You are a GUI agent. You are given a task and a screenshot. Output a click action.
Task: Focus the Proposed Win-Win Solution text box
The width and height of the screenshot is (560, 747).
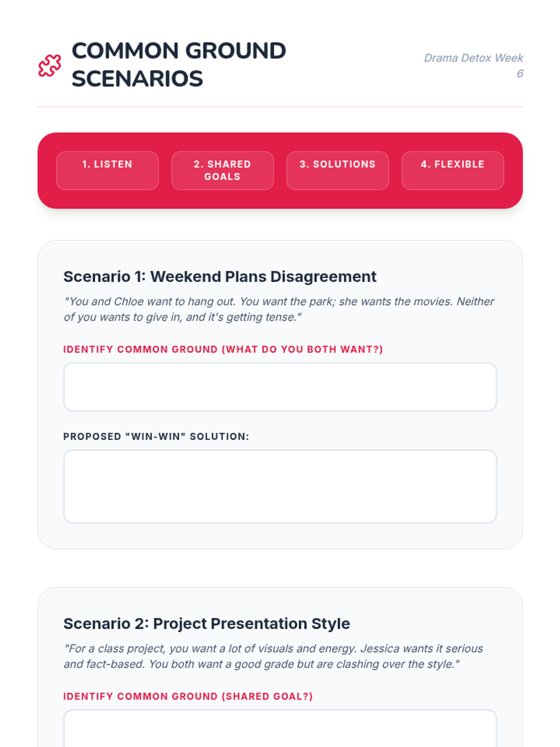(x=280, y=486)
